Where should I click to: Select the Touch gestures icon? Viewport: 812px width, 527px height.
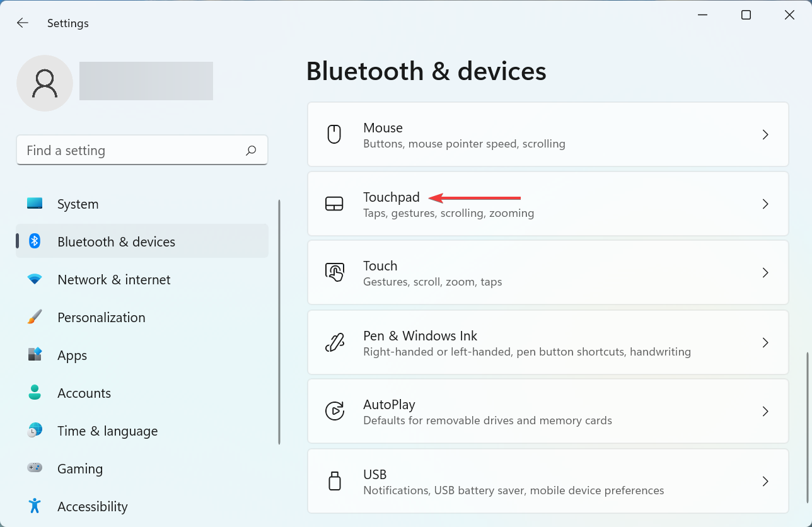click(335, 272)
